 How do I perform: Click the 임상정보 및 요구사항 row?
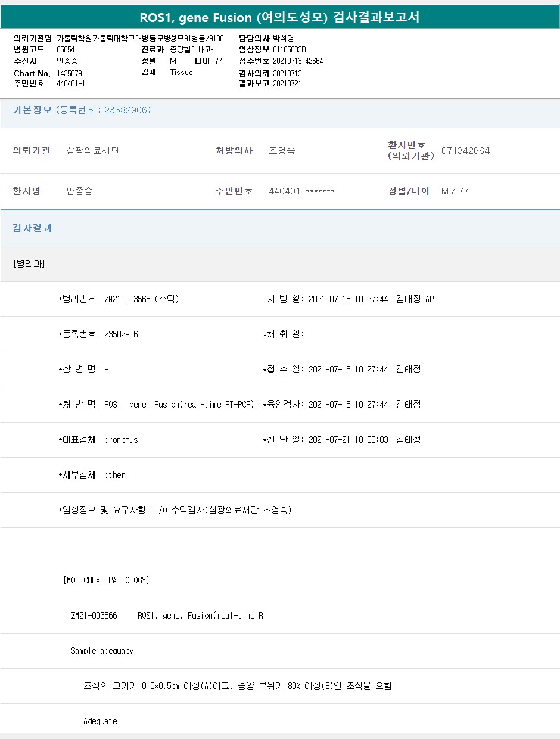(x=175, y=510)
